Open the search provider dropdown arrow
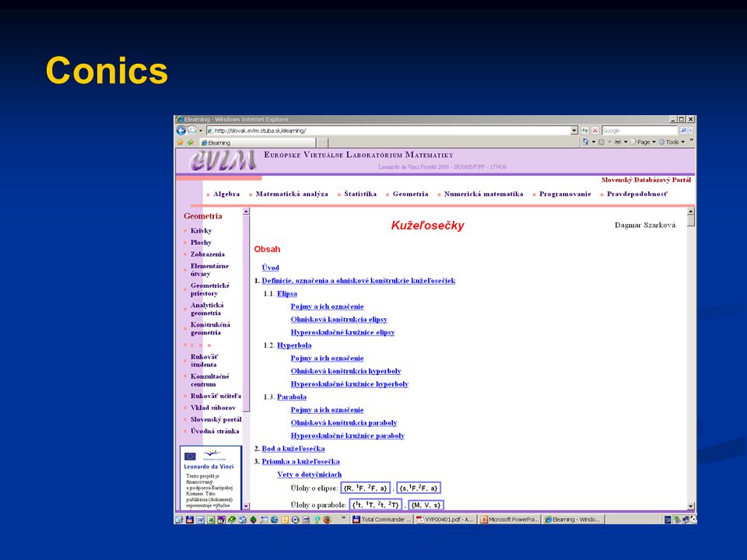This screenshot has width=747, height=560. pos(691,131)
